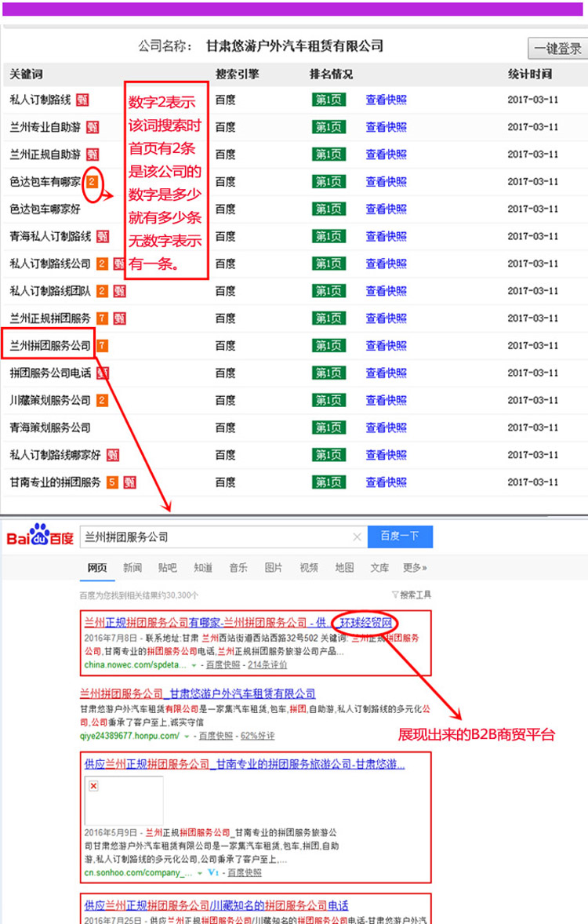
Task: Switch to the 贴吧 tab
Action: (167, 567)
